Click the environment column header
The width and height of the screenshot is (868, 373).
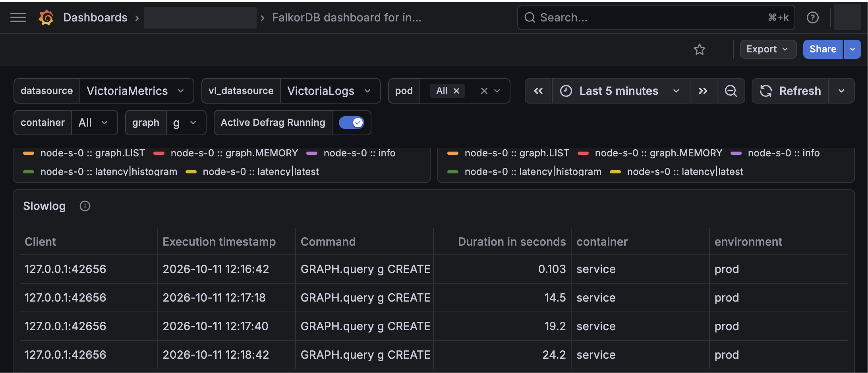coord(748,242)
